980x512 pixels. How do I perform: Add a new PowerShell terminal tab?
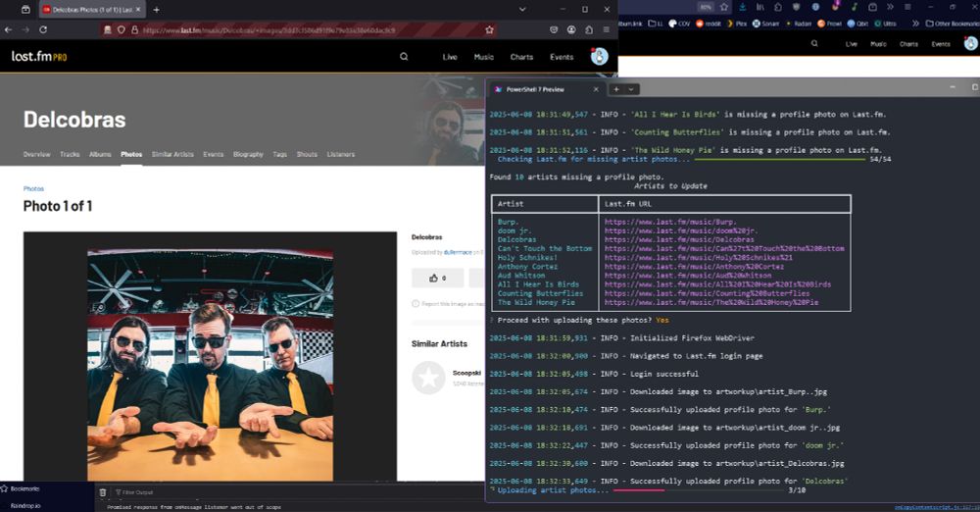616,89
